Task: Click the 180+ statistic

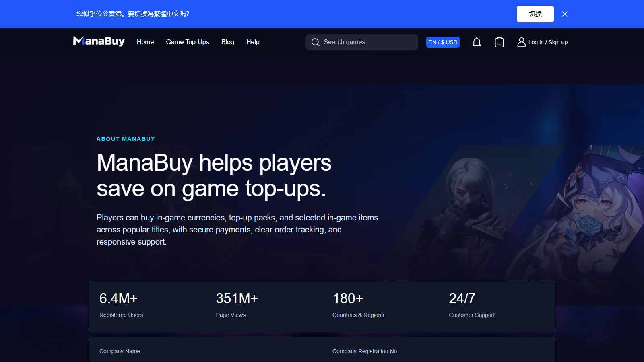Action: [x=348, y=298]
